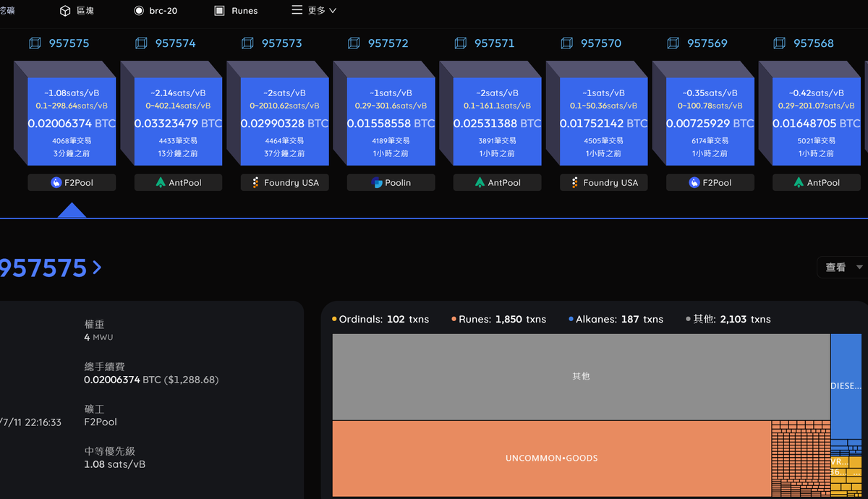Click F2Pool logo under block 957569

click(694, 183)
